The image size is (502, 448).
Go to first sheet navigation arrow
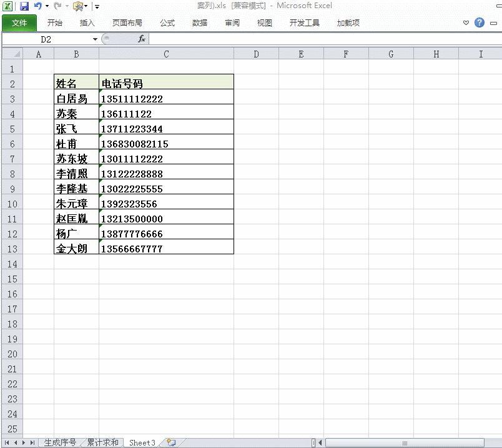click(x=7, y=443)
